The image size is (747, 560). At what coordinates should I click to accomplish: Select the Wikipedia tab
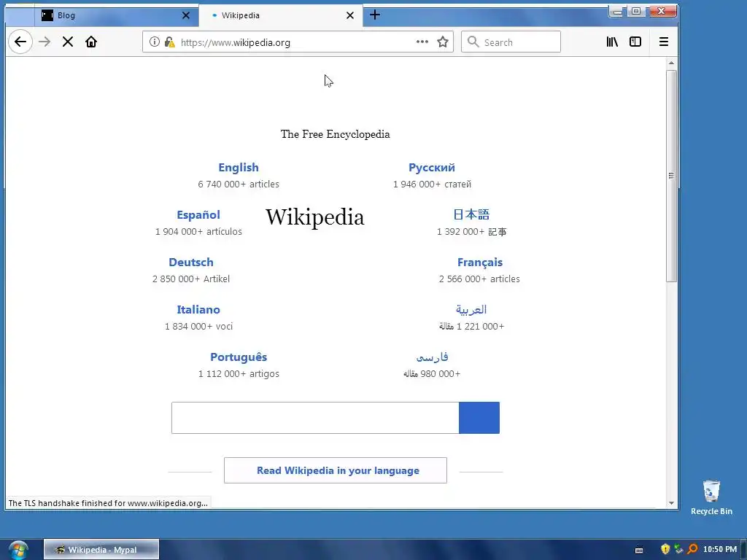coord(281,15)
